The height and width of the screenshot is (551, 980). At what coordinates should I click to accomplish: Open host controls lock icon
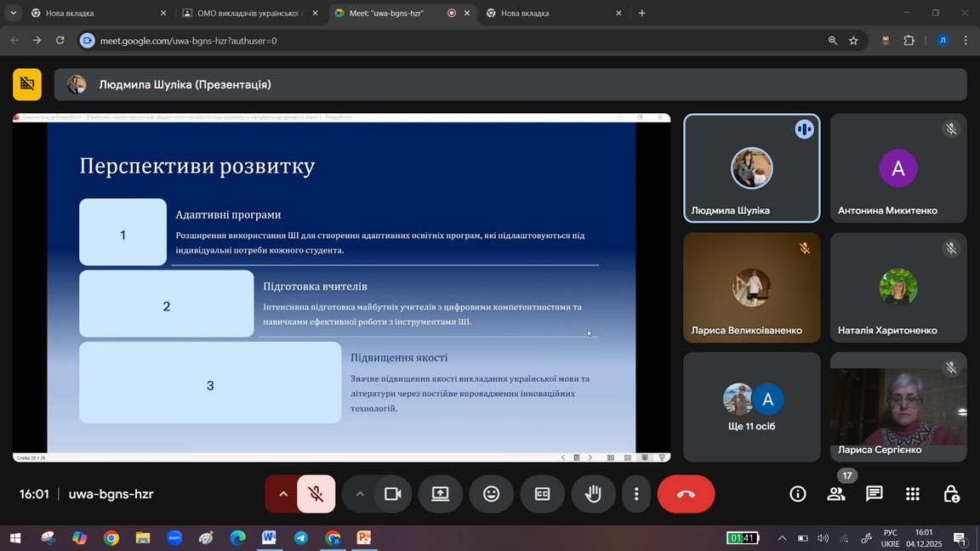coord(951,494)
